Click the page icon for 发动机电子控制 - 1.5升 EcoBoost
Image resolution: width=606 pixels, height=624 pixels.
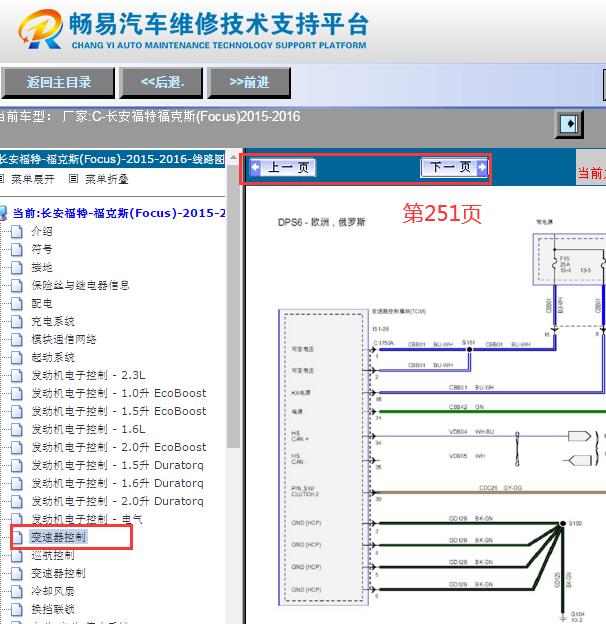pyautogui.click(x=17, y=411)
